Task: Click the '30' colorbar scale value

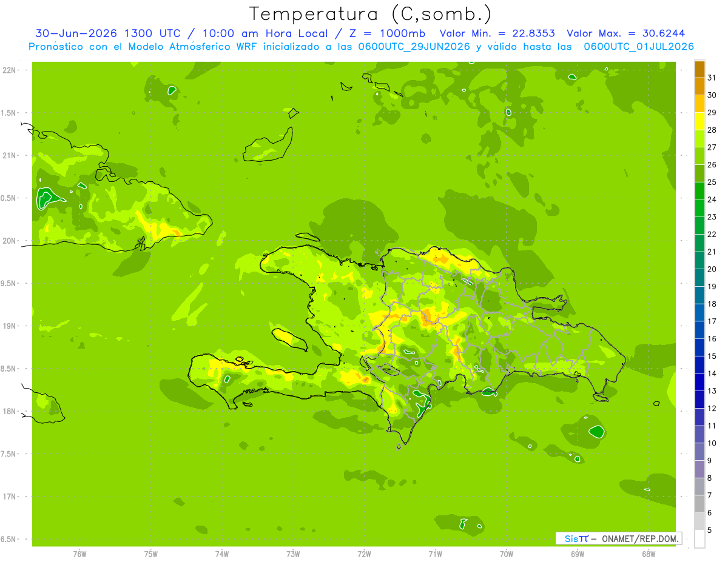Action: (712, 95)
